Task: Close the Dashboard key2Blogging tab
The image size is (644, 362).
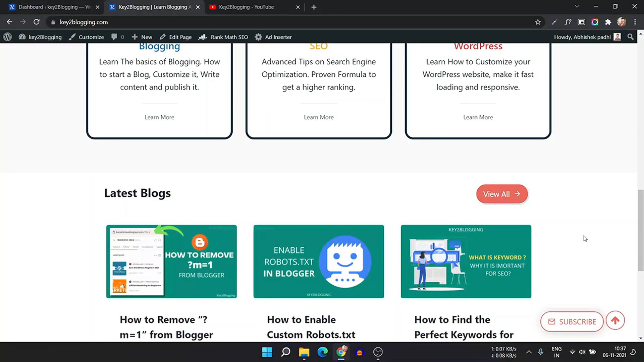Action: coord(98,7)
